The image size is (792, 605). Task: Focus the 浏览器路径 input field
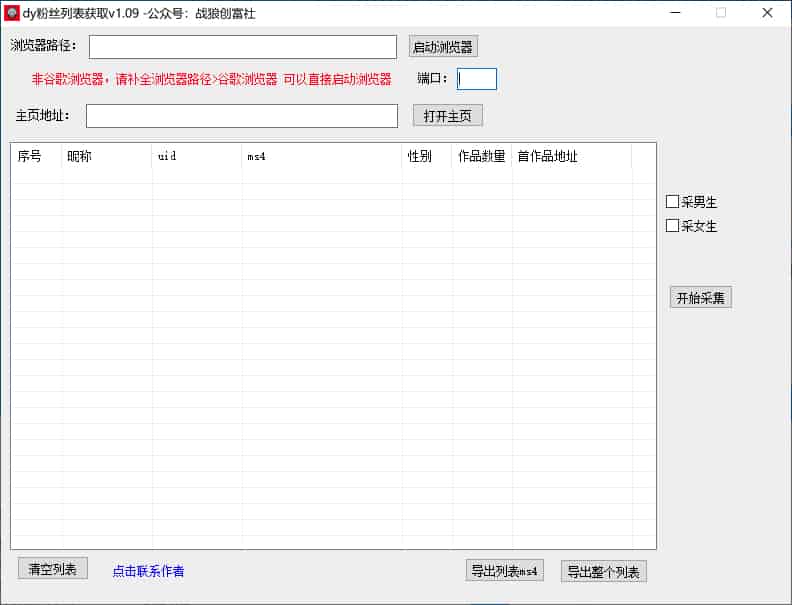point(243,47)
